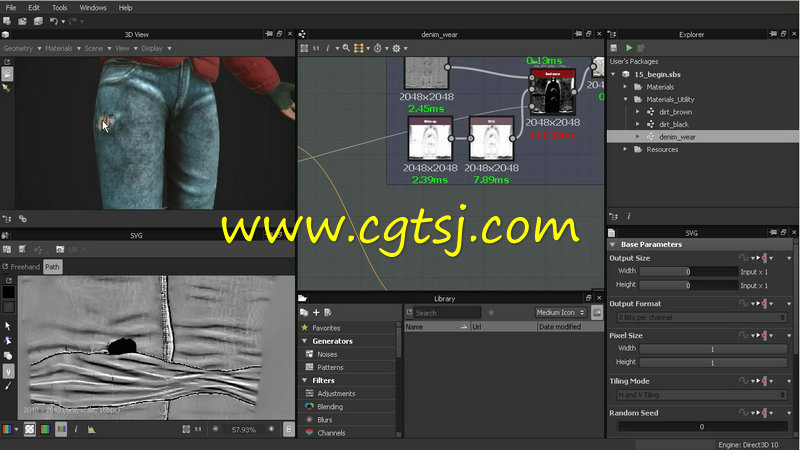Screen dimensions: 800x450
Task: Click the Name column header in Library
Action: (x=437, y=327)
